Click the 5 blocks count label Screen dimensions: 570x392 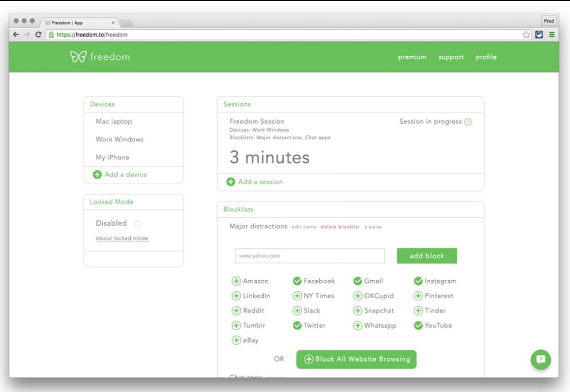(x=373, y=227)
